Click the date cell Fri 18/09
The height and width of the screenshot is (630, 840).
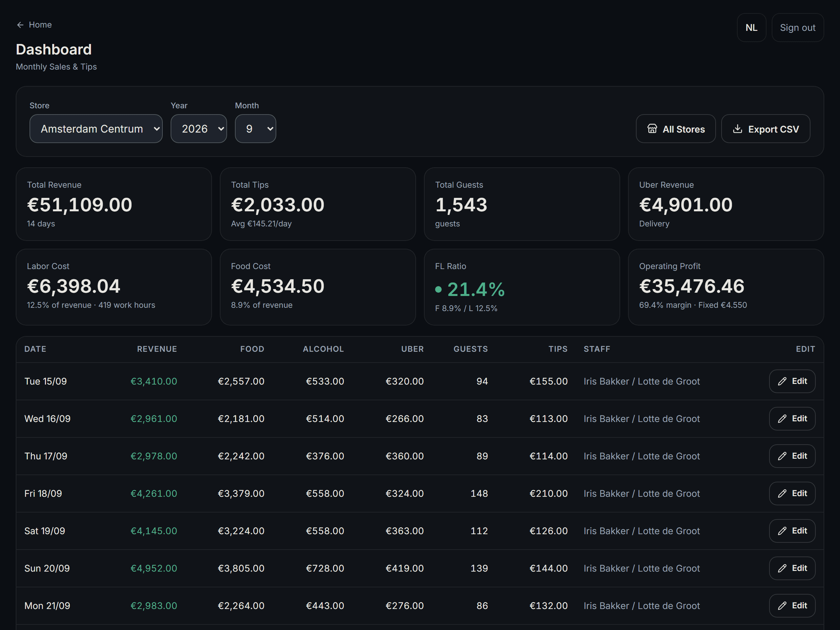coord(43,494)
